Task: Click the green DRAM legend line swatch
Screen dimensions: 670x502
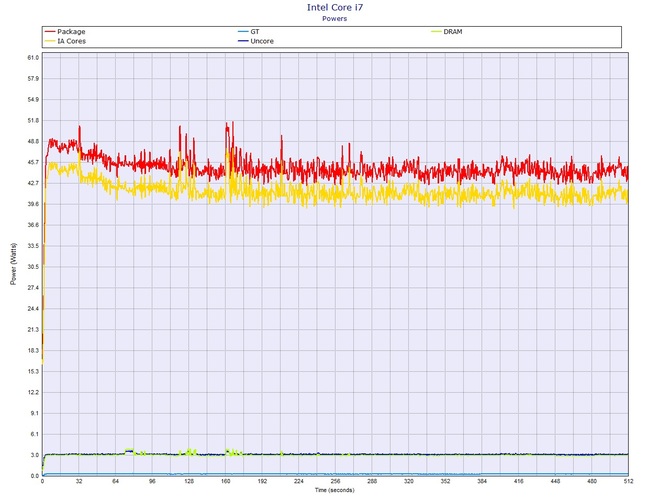Action: coord(436,32)
